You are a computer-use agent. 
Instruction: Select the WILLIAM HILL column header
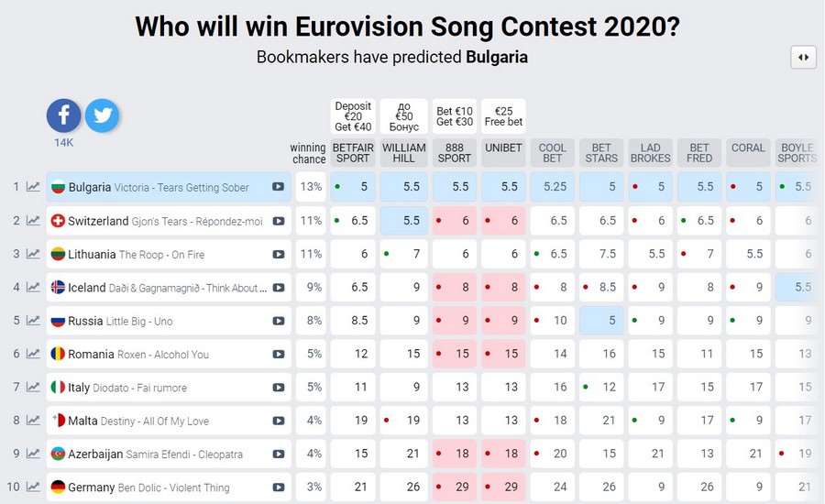[x=403, y=153]
